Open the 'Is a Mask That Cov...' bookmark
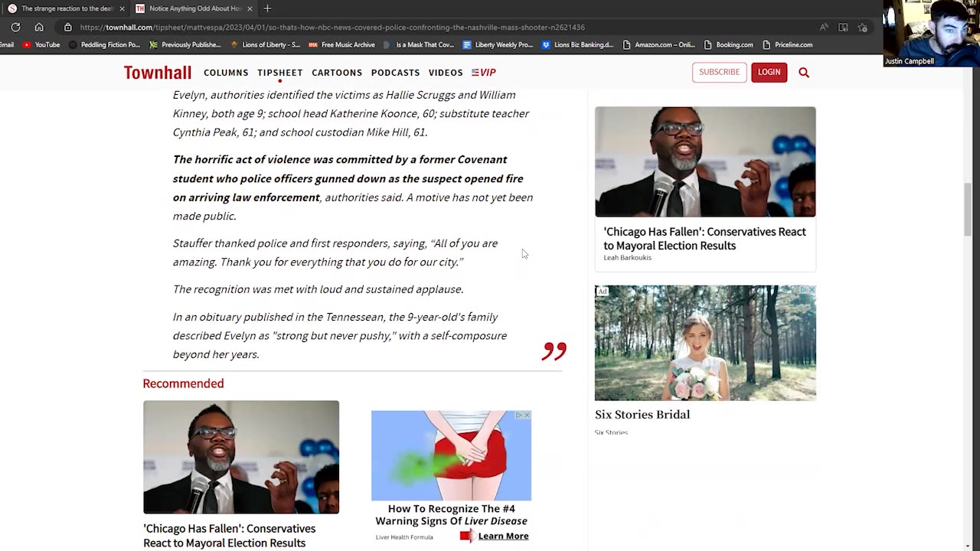The width and height of the screenshot is (980, 551). 419,44
